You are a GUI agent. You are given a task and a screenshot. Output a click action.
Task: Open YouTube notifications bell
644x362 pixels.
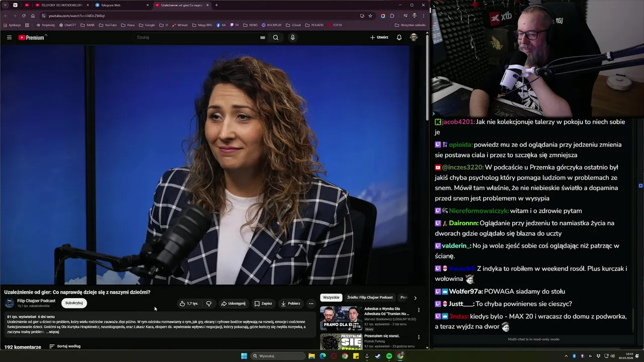pyautogui.click(x=399, y=37)
